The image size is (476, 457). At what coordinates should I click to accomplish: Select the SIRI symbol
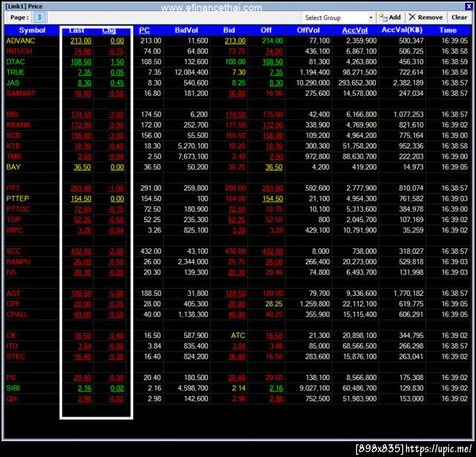pyautogui.click(x=13, y=388)
